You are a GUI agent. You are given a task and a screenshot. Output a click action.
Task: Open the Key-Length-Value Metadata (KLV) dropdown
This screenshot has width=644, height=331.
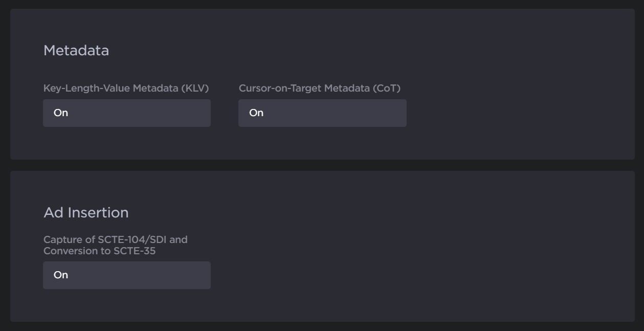126,113
